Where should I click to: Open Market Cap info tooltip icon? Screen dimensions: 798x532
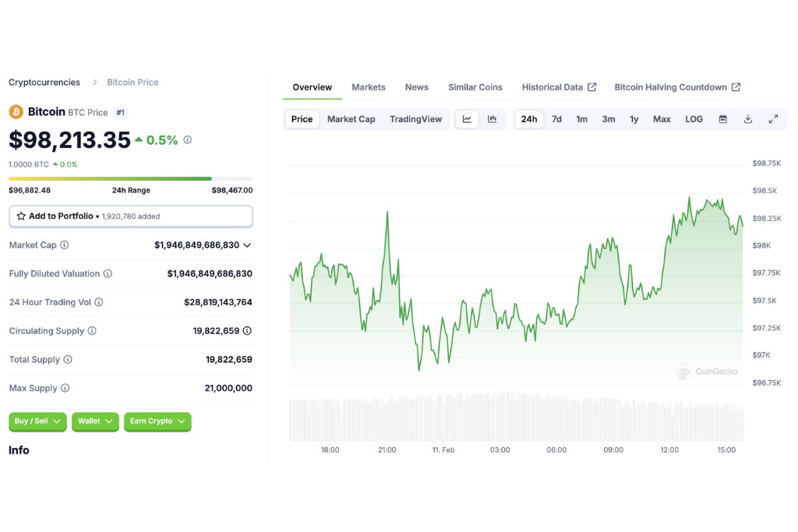(65, 245)
